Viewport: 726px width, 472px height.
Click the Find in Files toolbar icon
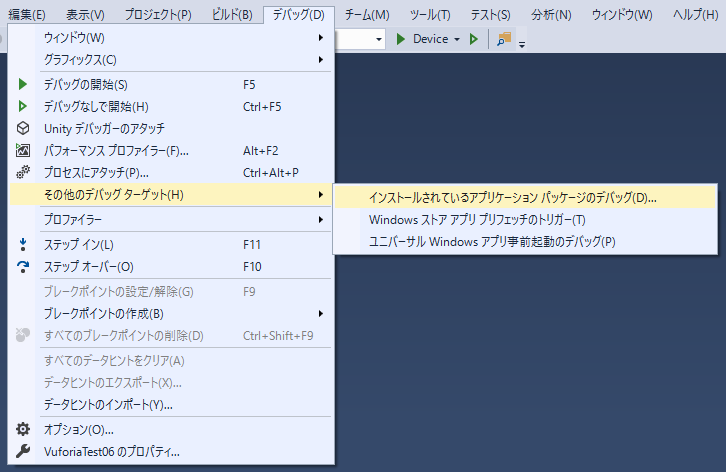(x=504, y=39)
